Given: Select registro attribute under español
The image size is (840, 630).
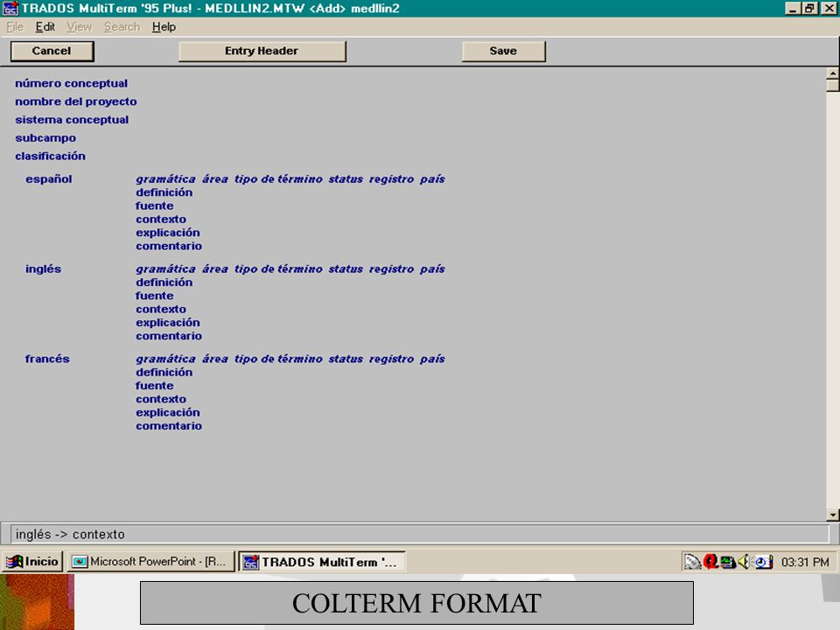Looking at the screenshot, I should pos(392,179).
